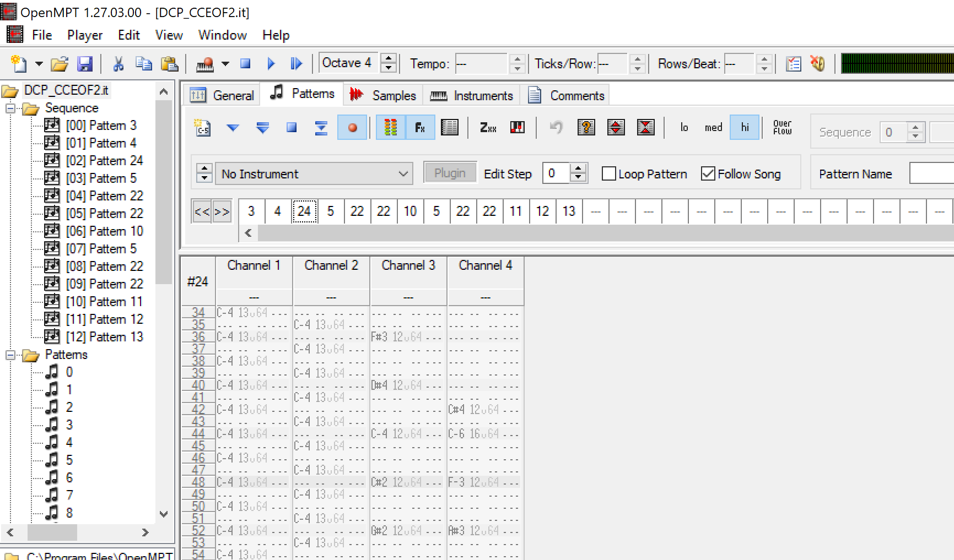Save the module with floppy icon
954x560 pixels.
pos(85,64)
